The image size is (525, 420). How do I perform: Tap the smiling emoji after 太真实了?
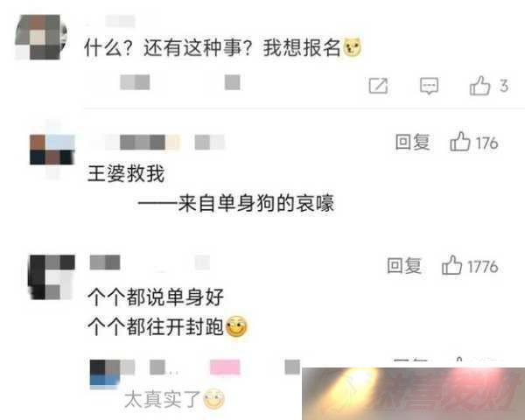pos(213,399)
